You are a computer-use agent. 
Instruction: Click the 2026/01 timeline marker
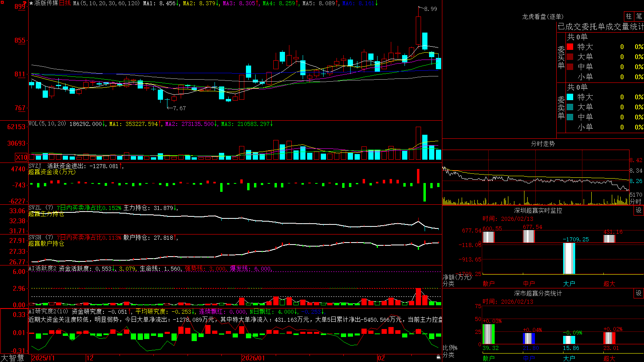tap(254, 358)
